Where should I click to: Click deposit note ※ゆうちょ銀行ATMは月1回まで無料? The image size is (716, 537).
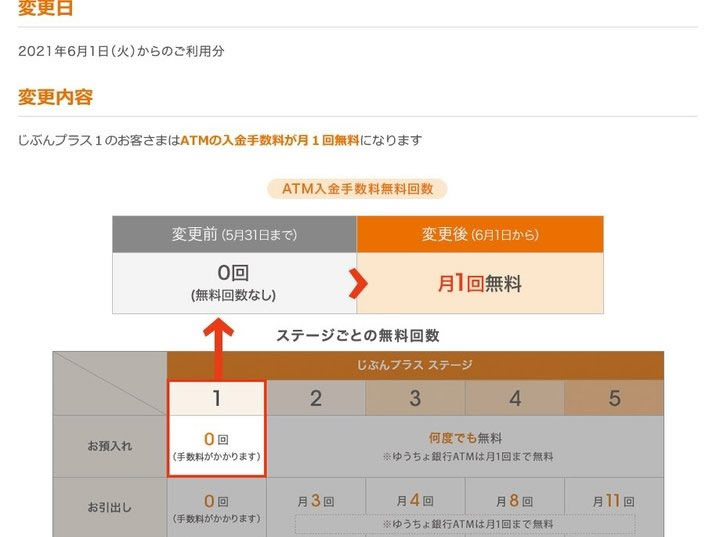point(468,457)
